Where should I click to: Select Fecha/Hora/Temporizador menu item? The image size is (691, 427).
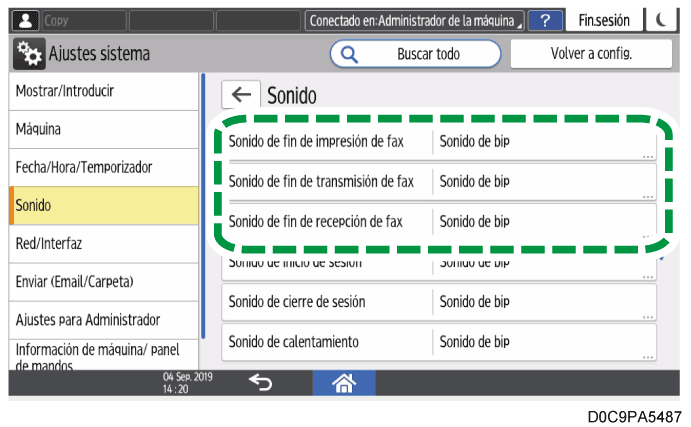(103, 167)
